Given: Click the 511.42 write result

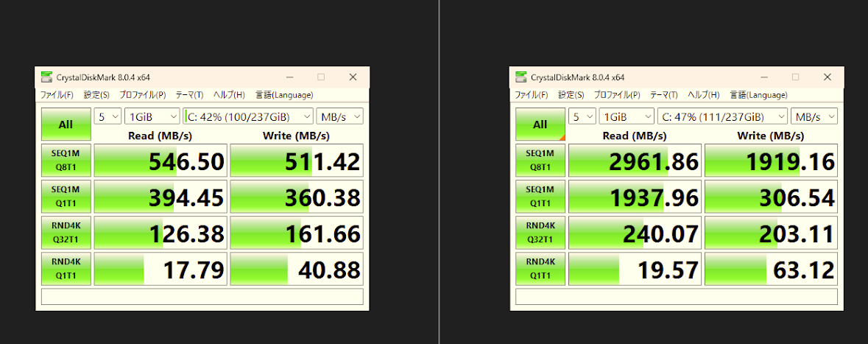Looking at the screenshot, I should tap(297, 161).
